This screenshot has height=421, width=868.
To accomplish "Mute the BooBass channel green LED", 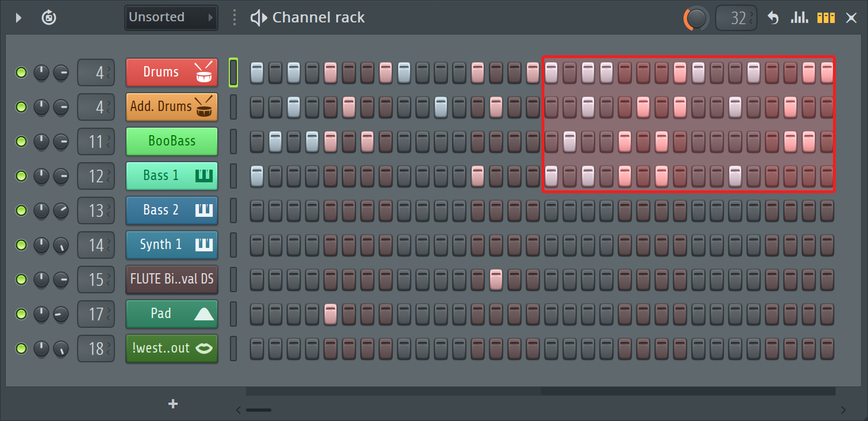I will tap(21, 141).
